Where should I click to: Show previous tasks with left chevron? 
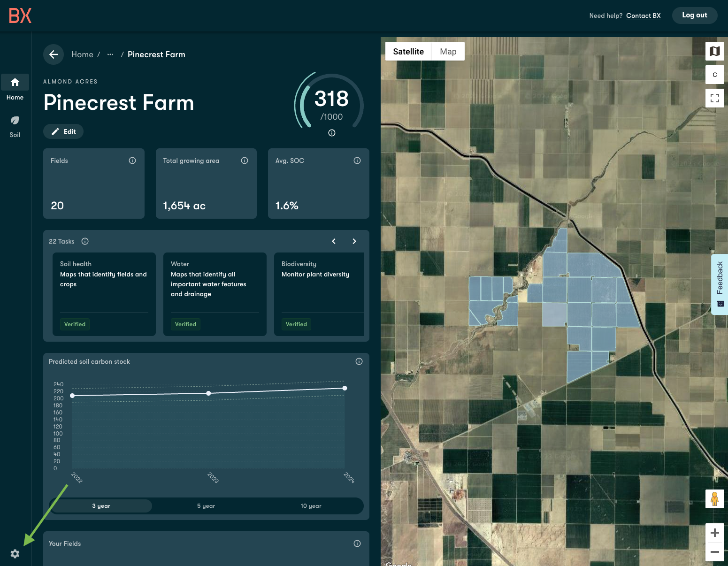(334, 241)
